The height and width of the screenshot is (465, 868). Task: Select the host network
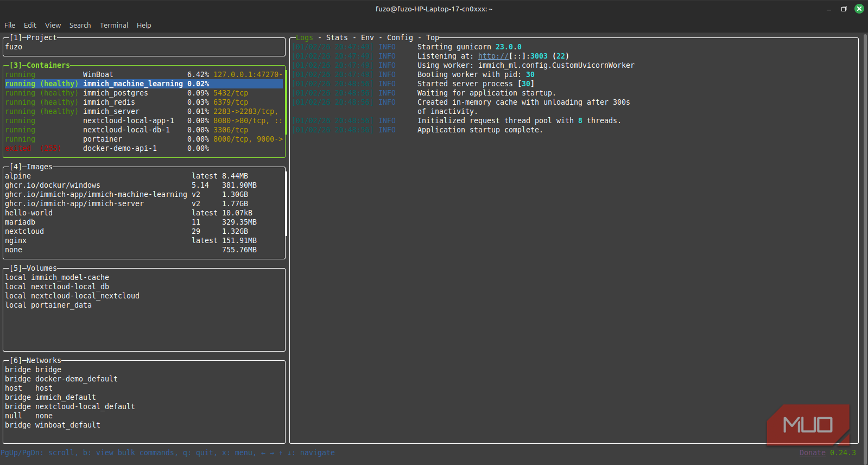tap(144, 388)
